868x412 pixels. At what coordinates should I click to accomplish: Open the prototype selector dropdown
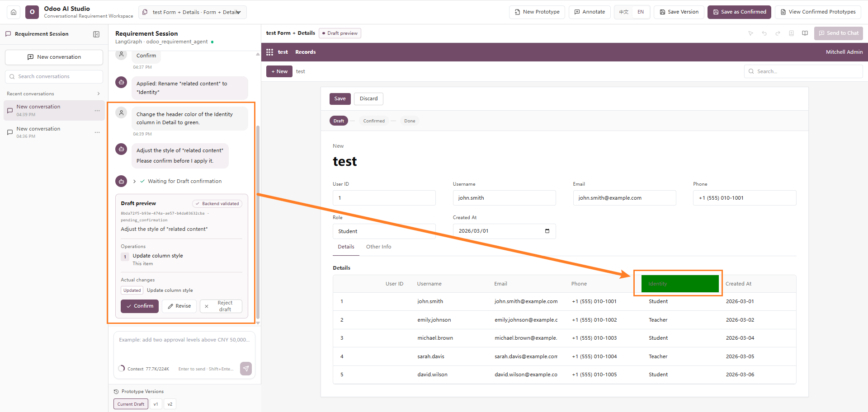(x=193, y=12)
